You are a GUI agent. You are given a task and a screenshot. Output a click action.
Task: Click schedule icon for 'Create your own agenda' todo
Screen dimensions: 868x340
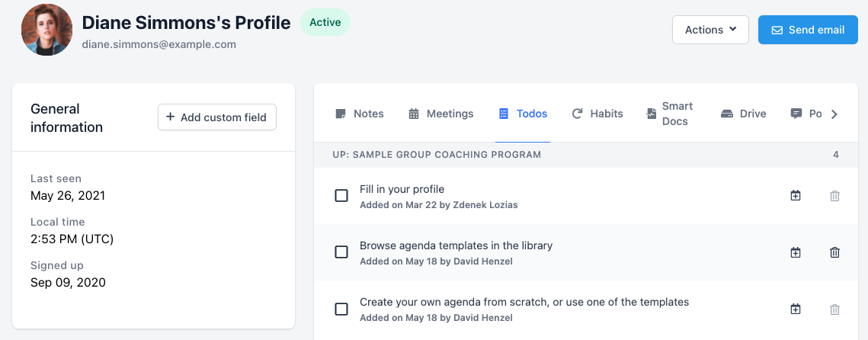tap(796, 309)
